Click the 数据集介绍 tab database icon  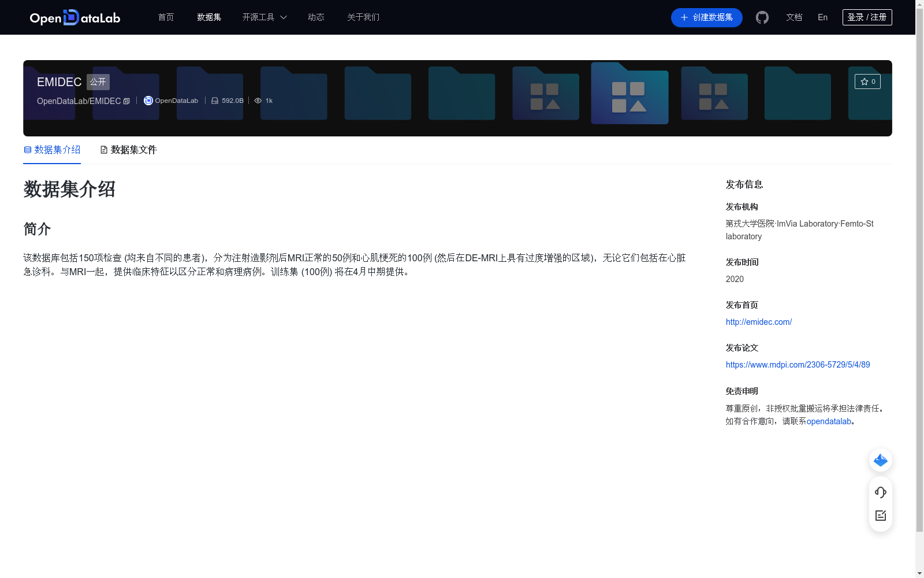28,150
